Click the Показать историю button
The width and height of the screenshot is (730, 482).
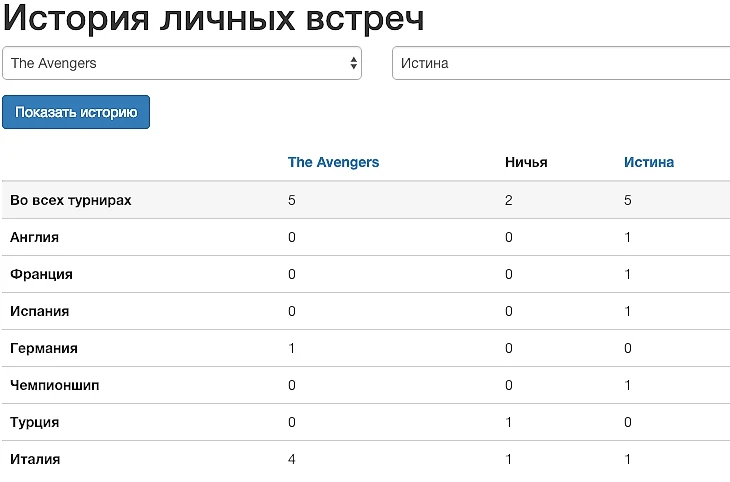pyautogui.click(x=76, y=112)
